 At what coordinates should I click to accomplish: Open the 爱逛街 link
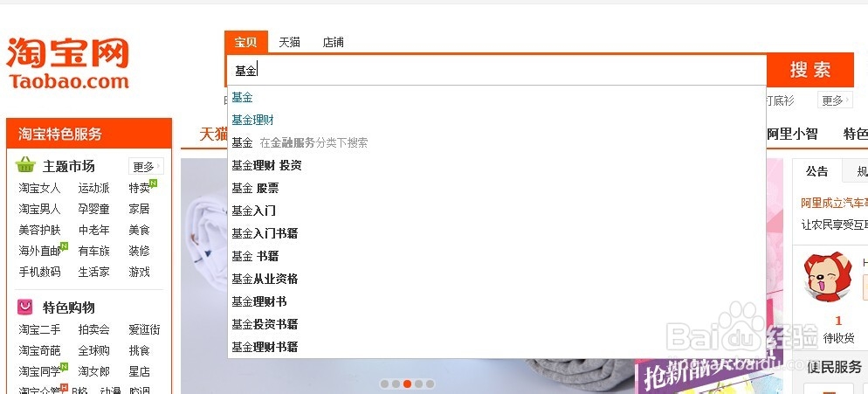pyautogui.click(x=144, y=329)
